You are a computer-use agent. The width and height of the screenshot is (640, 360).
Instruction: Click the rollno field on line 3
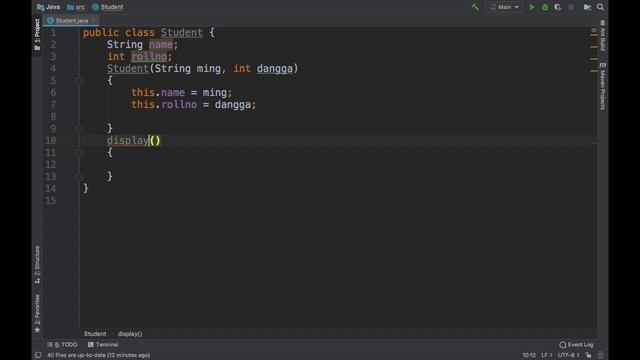(x=149, y=57)
